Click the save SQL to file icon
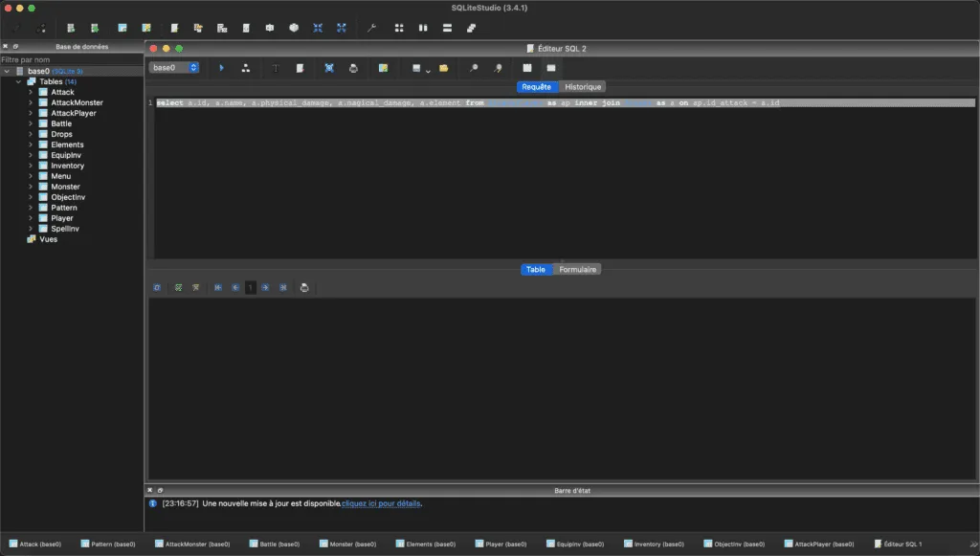Screen dimensions: 980x556 click(416, 68)
